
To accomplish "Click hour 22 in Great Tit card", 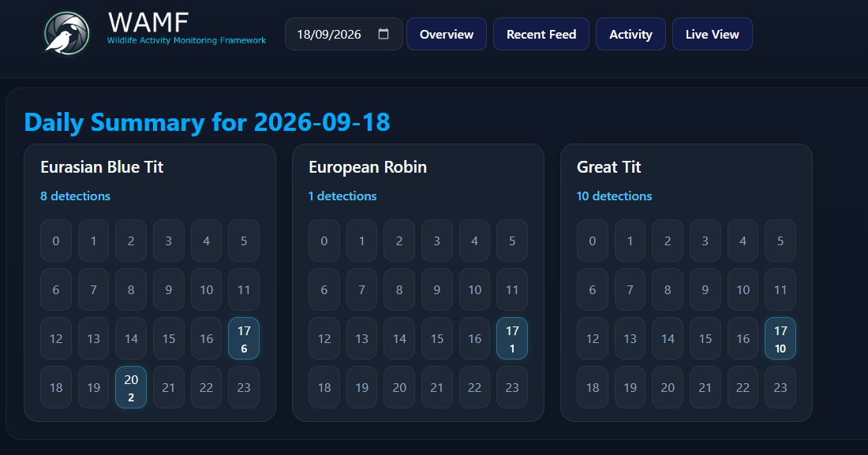I will point(743,387).
